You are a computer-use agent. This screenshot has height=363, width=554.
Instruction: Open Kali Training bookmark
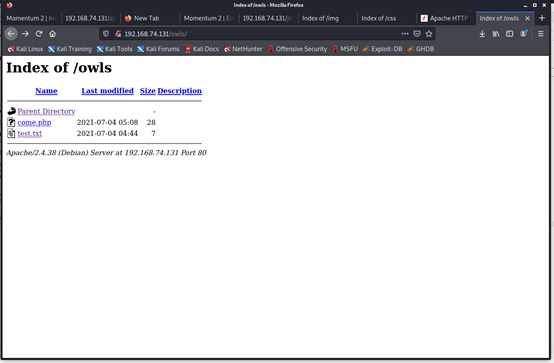(70, 49)
